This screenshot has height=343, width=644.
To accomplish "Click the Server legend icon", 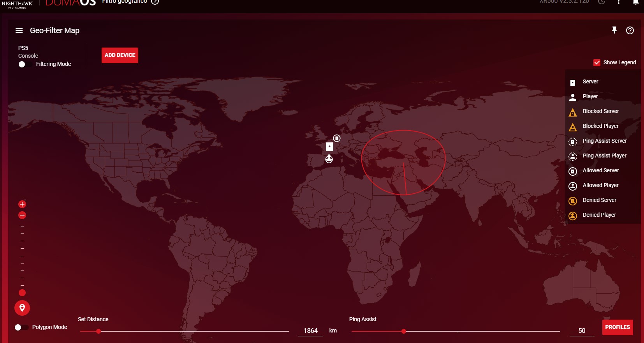I will click(573, 82).
